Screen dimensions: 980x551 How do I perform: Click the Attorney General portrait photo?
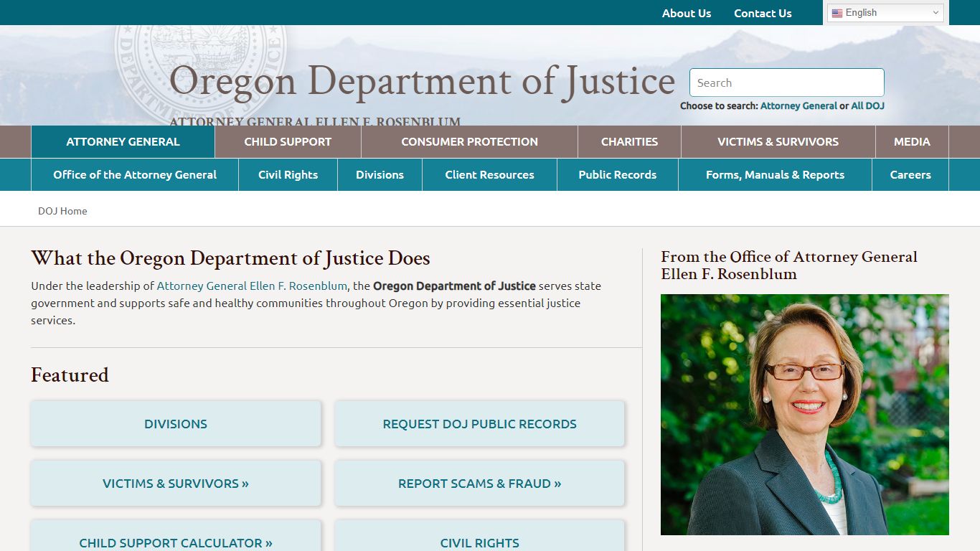(804, 415)
